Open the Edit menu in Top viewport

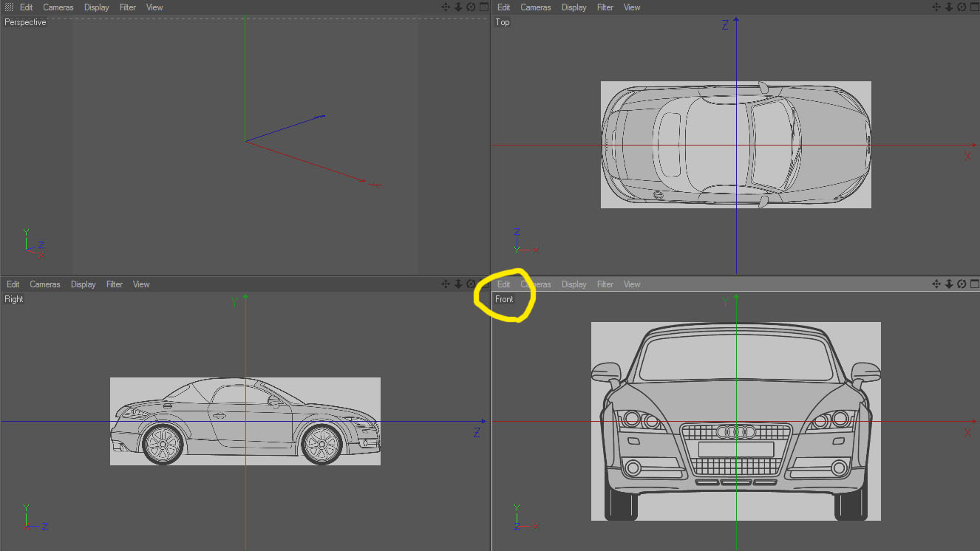click(x=503, y=7)
